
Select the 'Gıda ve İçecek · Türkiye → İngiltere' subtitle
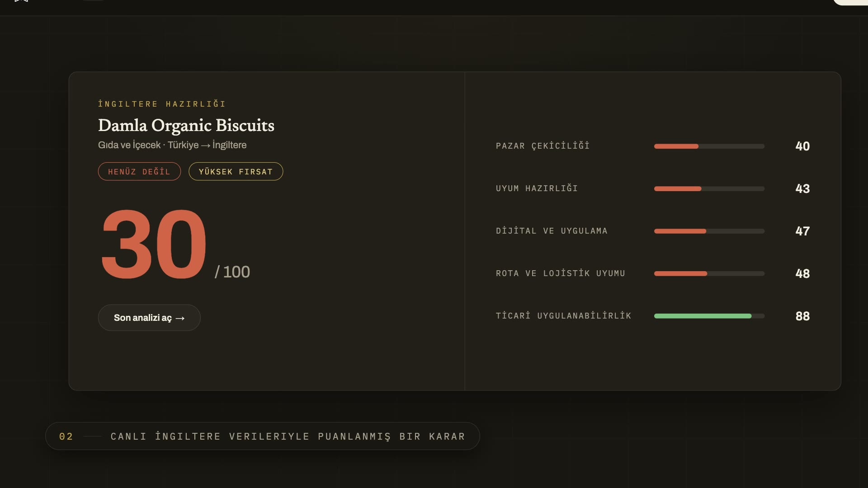point(172,145)
